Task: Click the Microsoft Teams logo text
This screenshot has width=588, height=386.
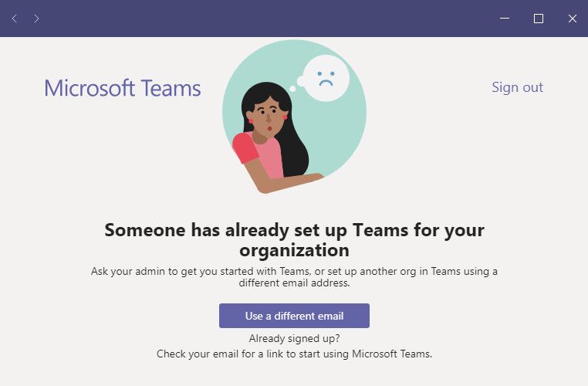Action: 123,88
